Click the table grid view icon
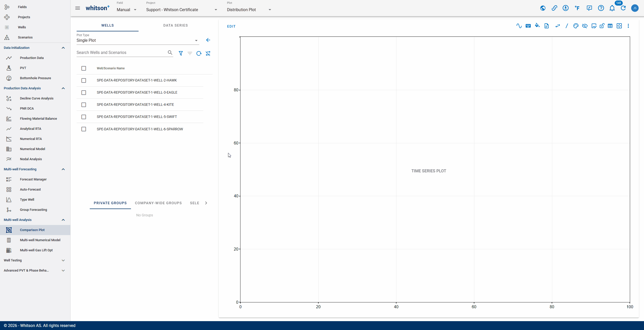The width and height of the screenshot is (644, 330). [x=610, y=26]
